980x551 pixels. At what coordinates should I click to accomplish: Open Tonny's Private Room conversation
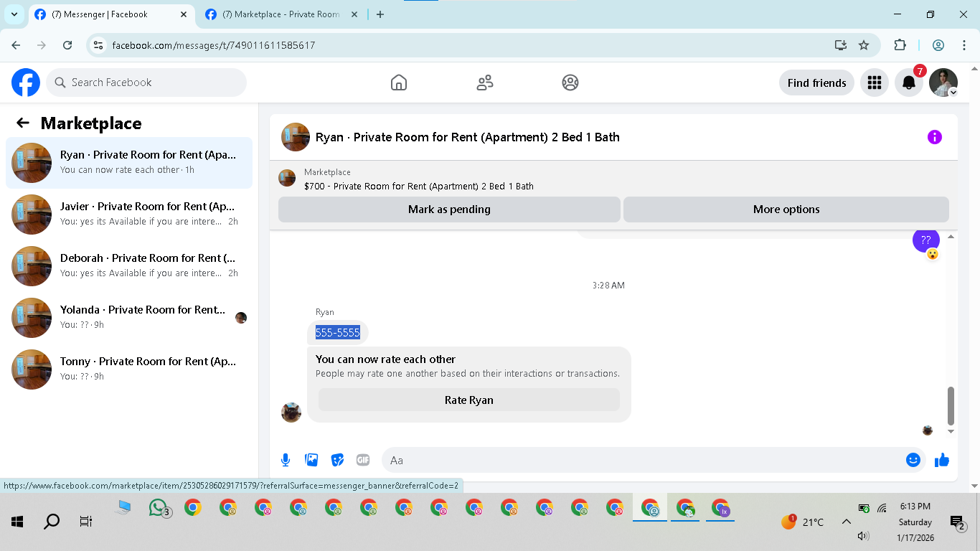click(x=129, y=369)
